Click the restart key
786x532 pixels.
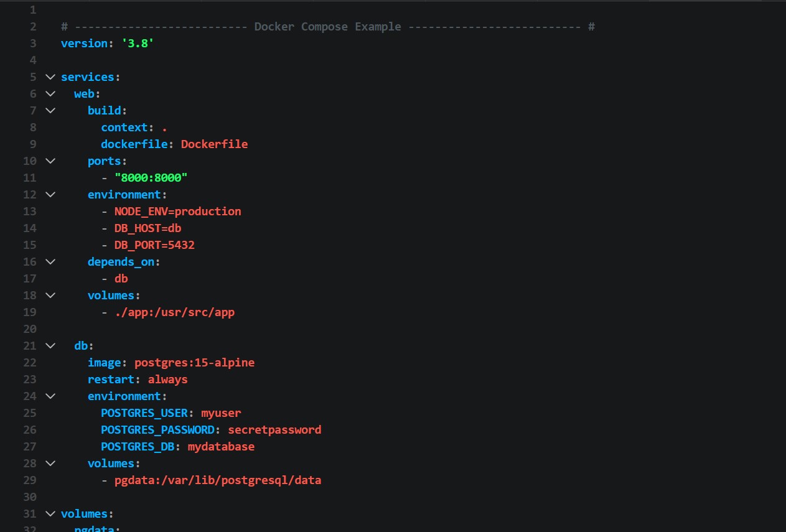111,380
